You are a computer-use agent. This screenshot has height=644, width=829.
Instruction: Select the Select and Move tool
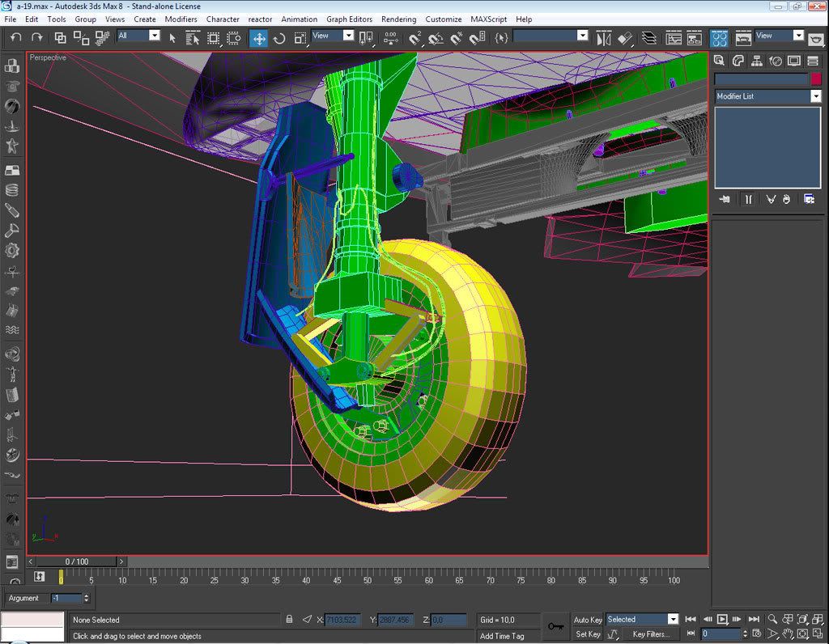point(259,37)
